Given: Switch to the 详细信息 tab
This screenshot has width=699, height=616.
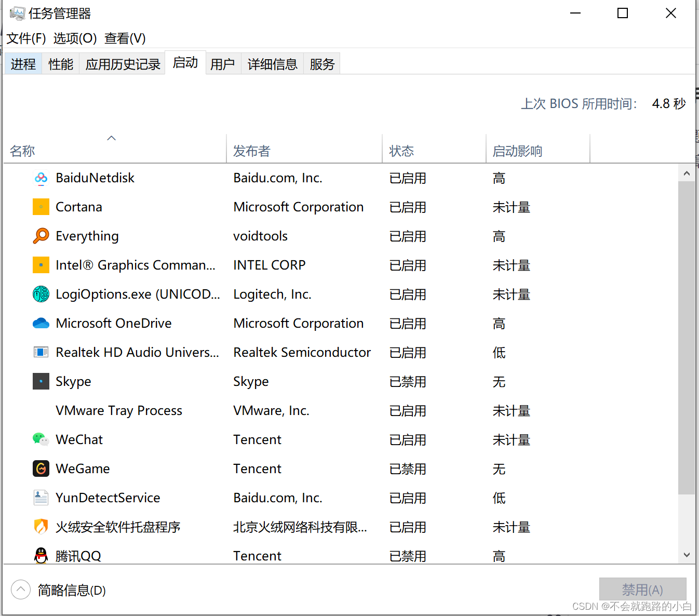Looking at the screenshot, I should point(273,64).
